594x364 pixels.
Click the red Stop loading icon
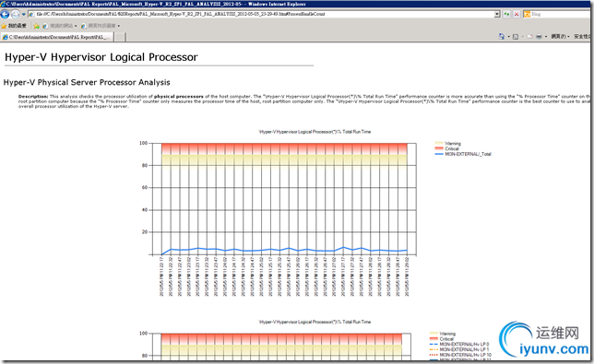(517, 15)
